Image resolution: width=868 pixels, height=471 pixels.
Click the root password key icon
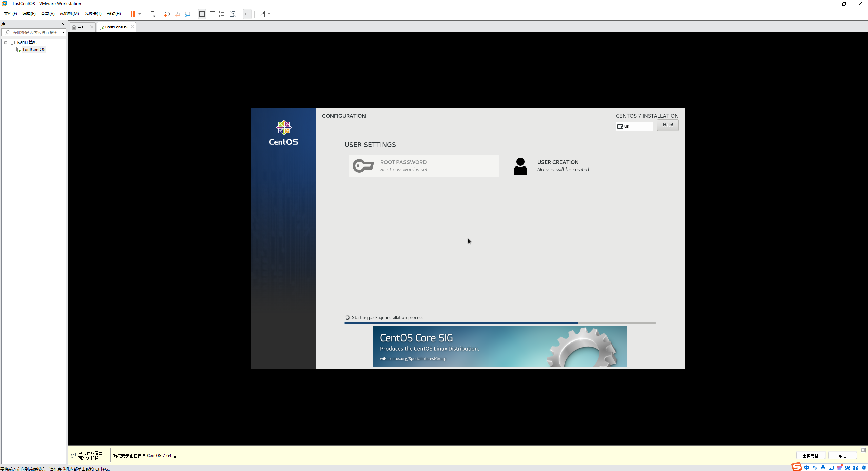tap(363, 166)
